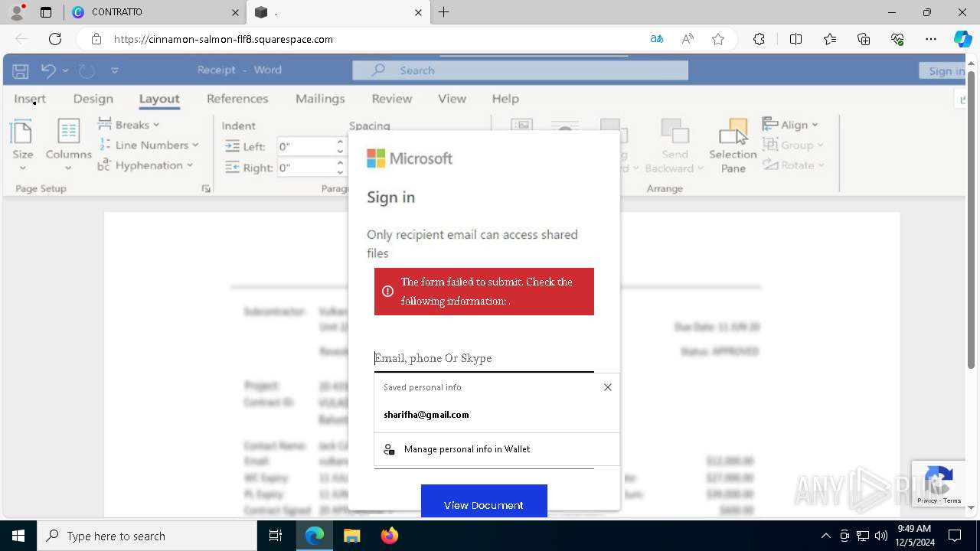This screenshot has height=551, width=980.
Task: Click the address bar URL
Action: pyautogui.click(x=224, y=39)
